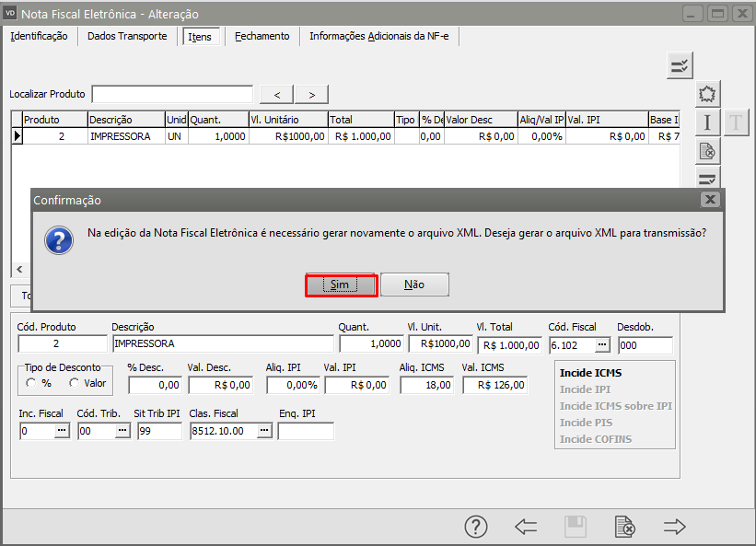Click the help question mark icon
The image size is (756, 546).
pos(475,527)
